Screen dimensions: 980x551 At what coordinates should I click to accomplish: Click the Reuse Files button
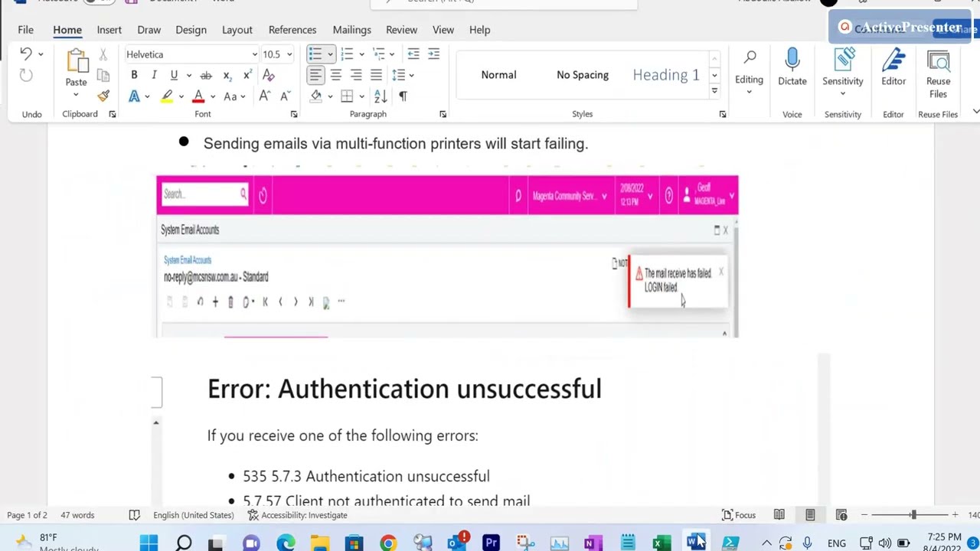pyautogui.click(x=938, y=73)
